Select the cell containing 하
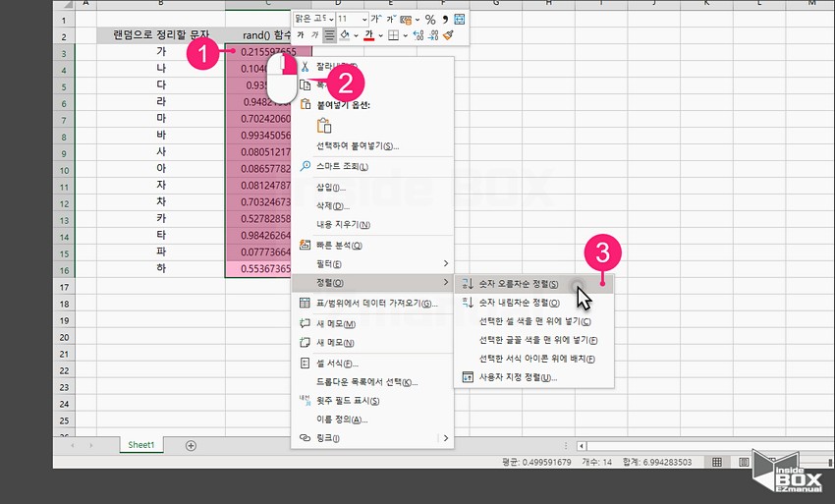835x504 pixels. point(161,268)
